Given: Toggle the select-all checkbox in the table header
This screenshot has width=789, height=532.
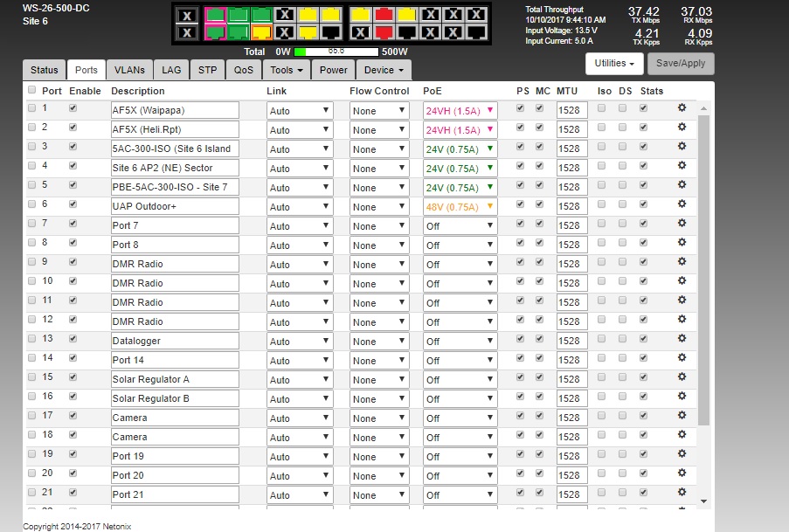Looking at the screenshot, I should [x=32, y=90].
